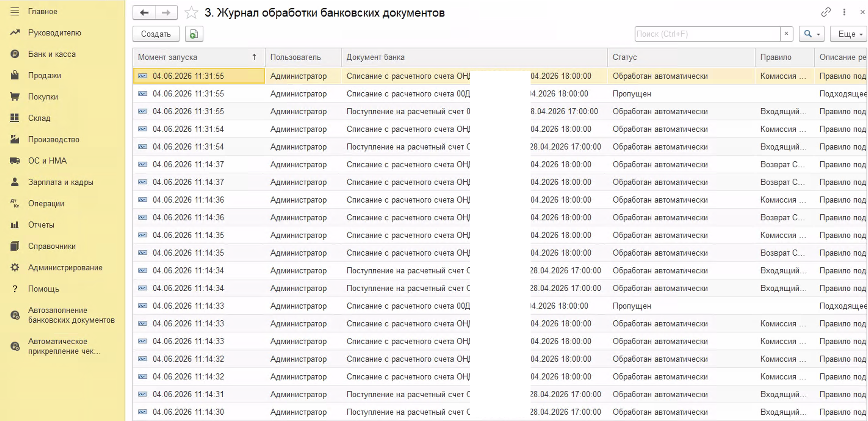Click the Создать button

(x=156, y=34)
